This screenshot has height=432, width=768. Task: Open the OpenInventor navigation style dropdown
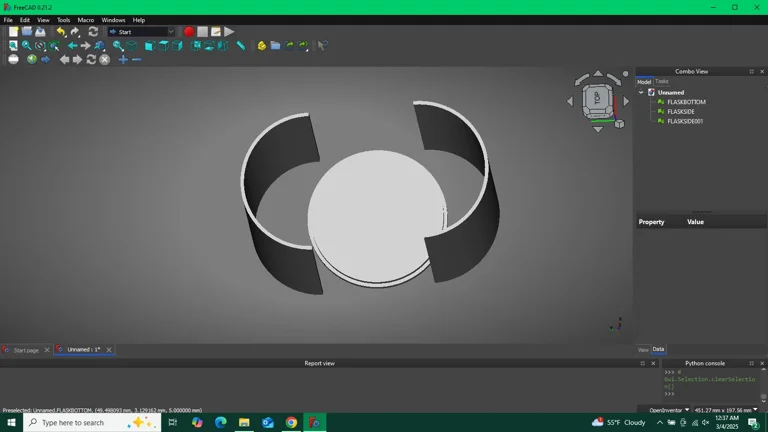(x=669, y=410)
